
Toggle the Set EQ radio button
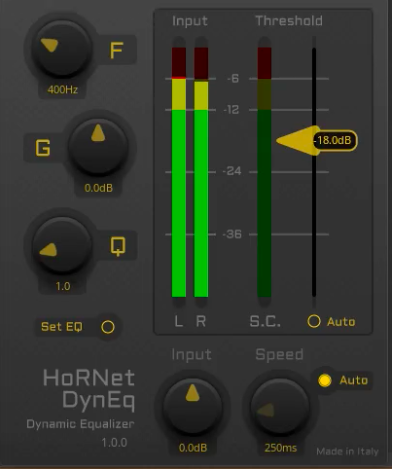click(108, 327)
